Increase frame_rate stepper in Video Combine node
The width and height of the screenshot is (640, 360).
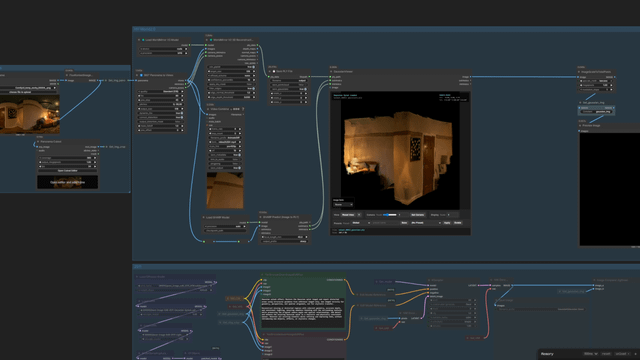(240, 129)
